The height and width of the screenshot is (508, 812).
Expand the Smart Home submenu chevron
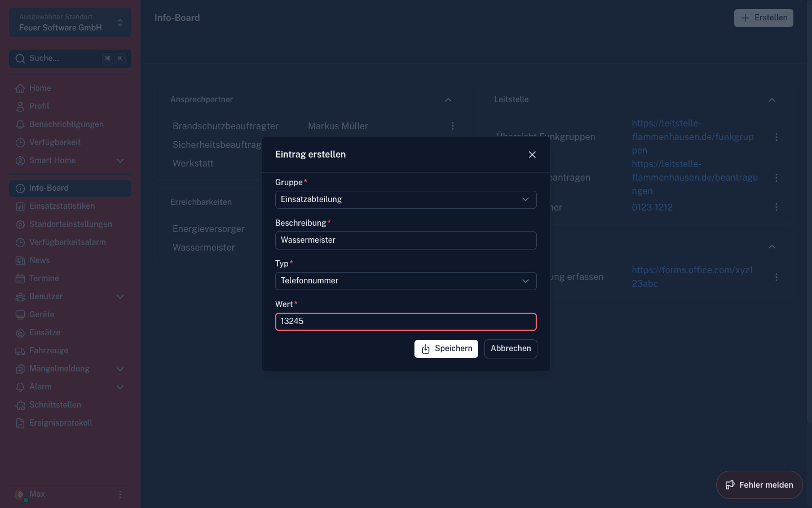click(120, 161)
